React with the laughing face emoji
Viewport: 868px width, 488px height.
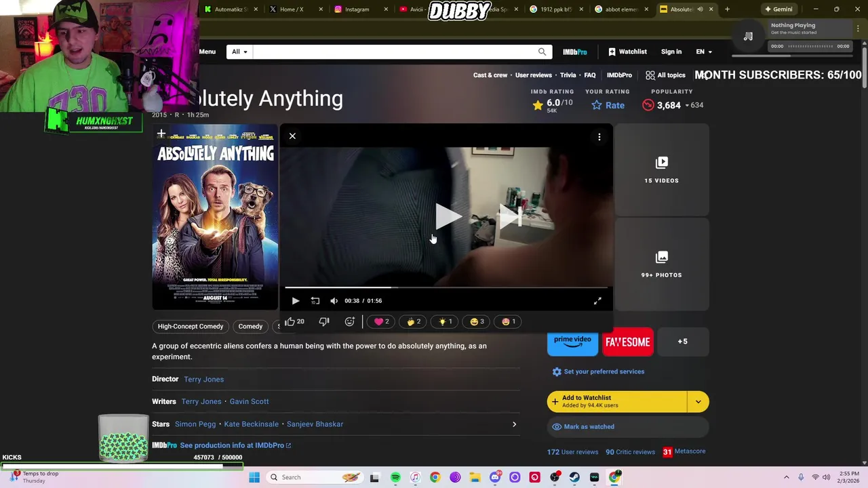point(477,322)
